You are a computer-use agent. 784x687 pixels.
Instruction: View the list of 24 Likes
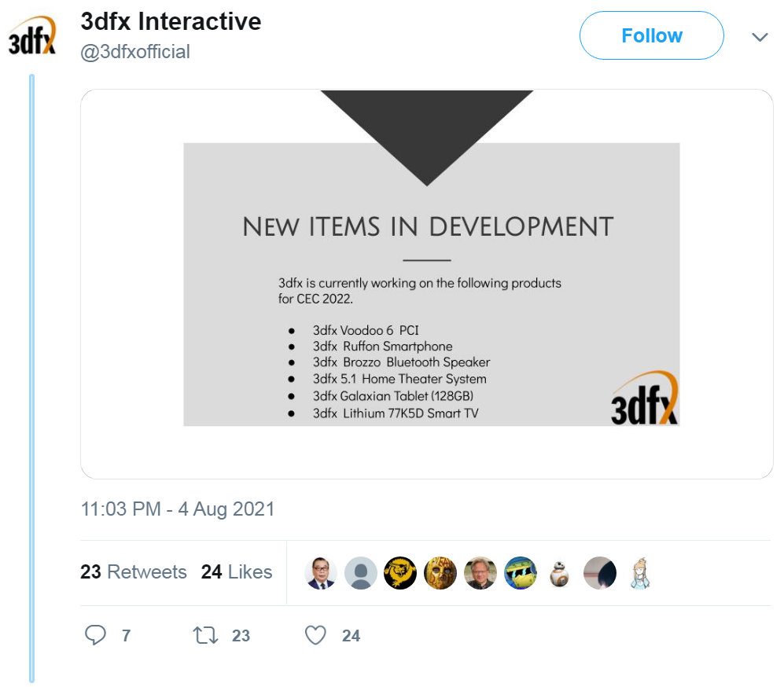(x=237, y=571)
